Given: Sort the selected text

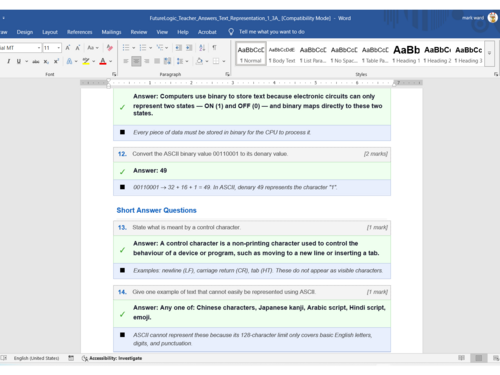Looking at the screenshot, I should pos(202,48).
